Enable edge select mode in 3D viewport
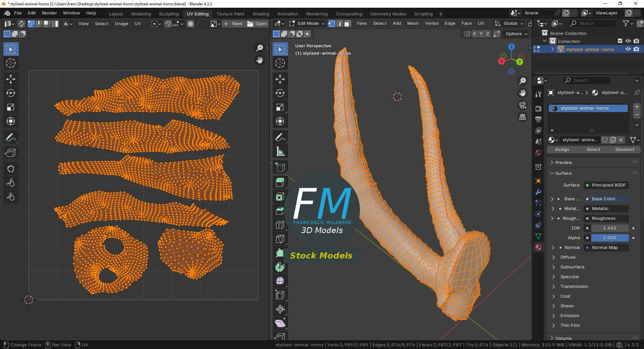The image size is (644, 349). (x=339, y=23)
